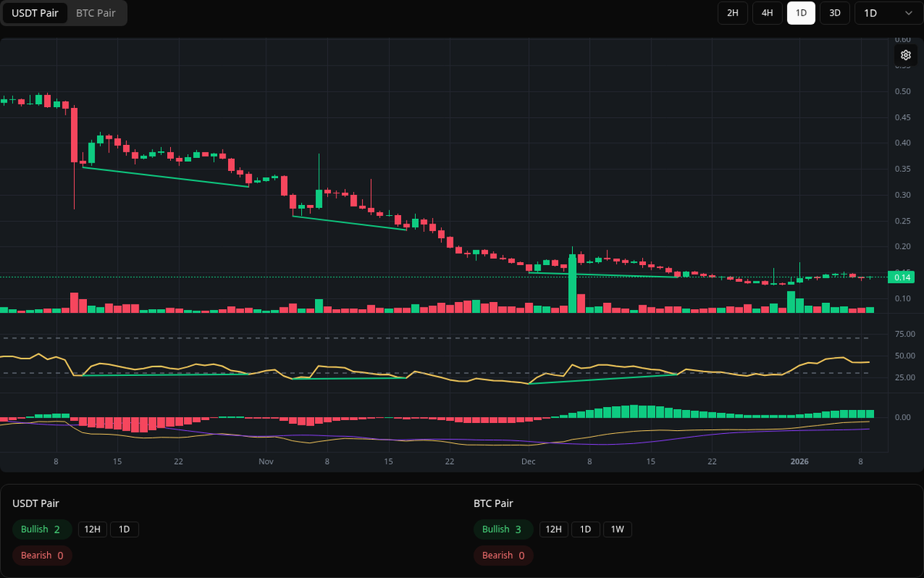Toggle the 12H chip under USDT Pair

click(92, 529)
